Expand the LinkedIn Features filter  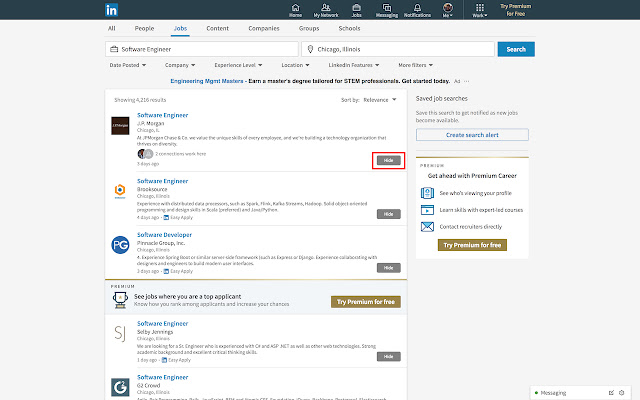[x=354, y=65]
